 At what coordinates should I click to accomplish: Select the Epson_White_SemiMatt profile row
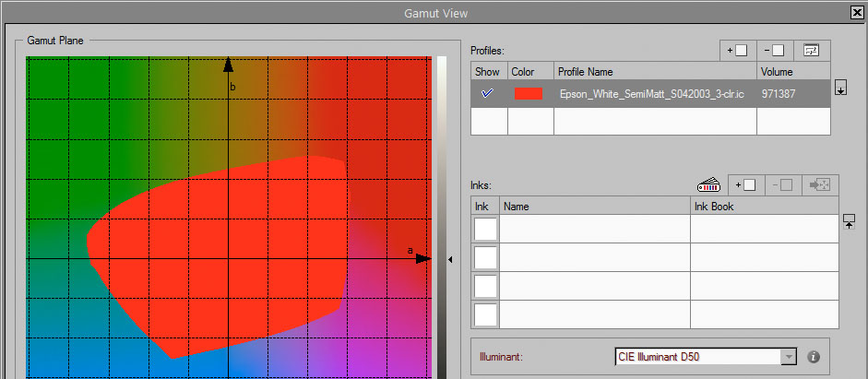(650, 93)
